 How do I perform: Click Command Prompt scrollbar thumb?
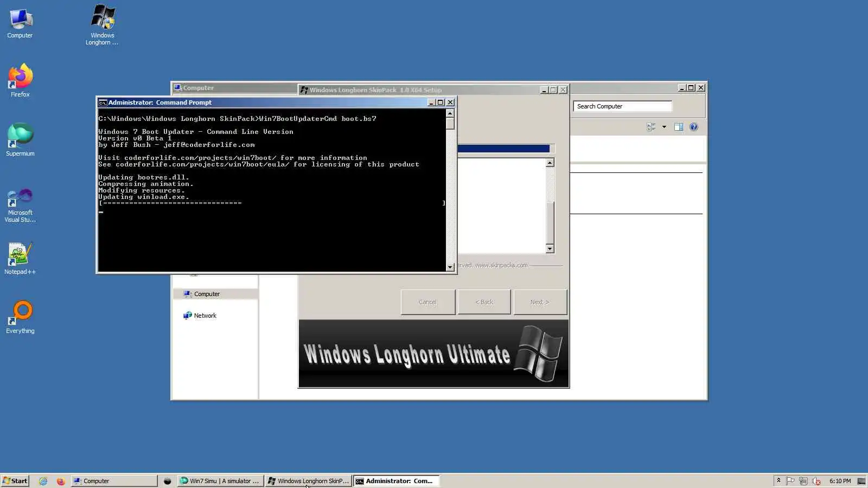[x=450, y=124]
